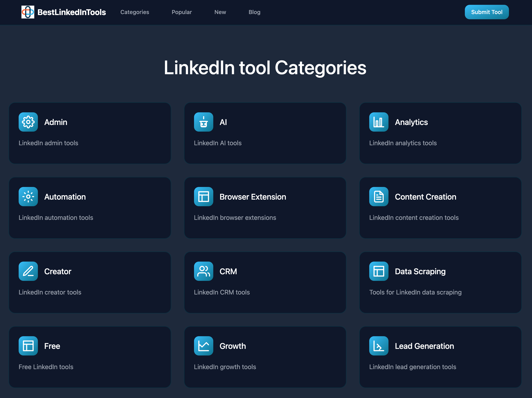Screen dimensions: 532x398
Task: Go to Popular in navigation
Action: [x=182, y=12]
